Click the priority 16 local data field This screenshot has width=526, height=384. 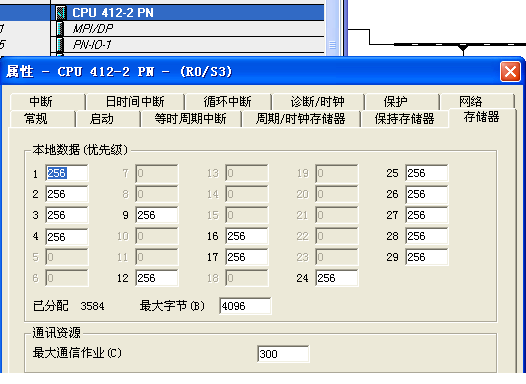tap(247, 236)
